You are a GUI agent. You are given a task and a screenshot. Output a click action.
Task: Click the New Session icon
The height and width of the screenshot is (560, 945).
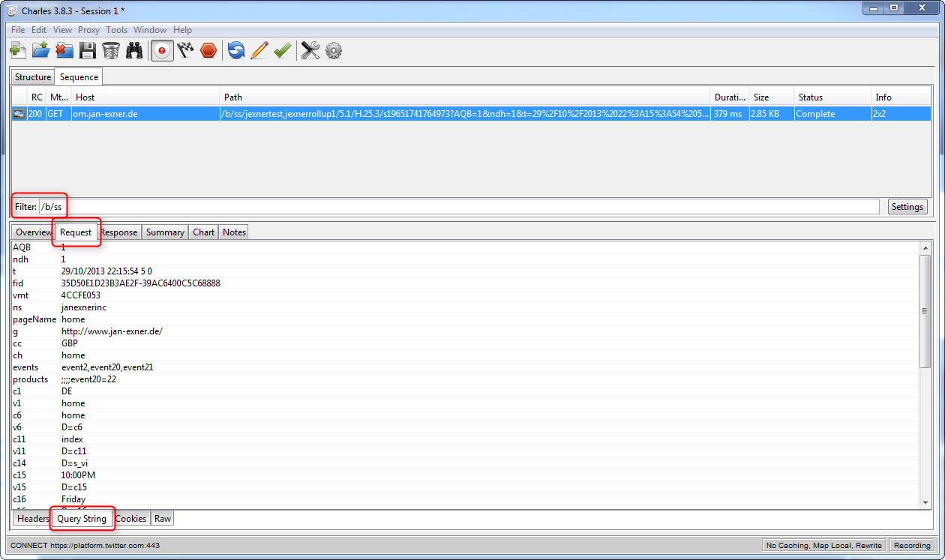click(x=17, y=50)
